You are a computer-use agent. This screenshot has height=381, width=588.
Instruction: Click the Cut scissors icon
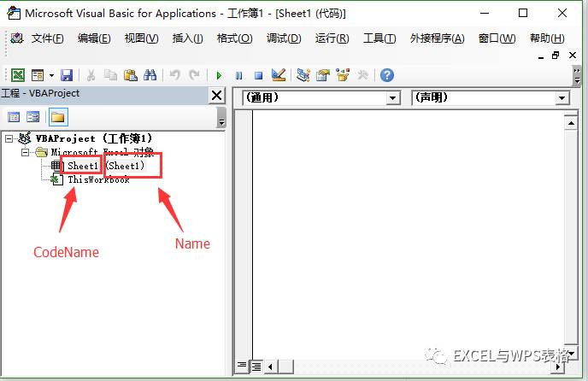tap(91, 75)
